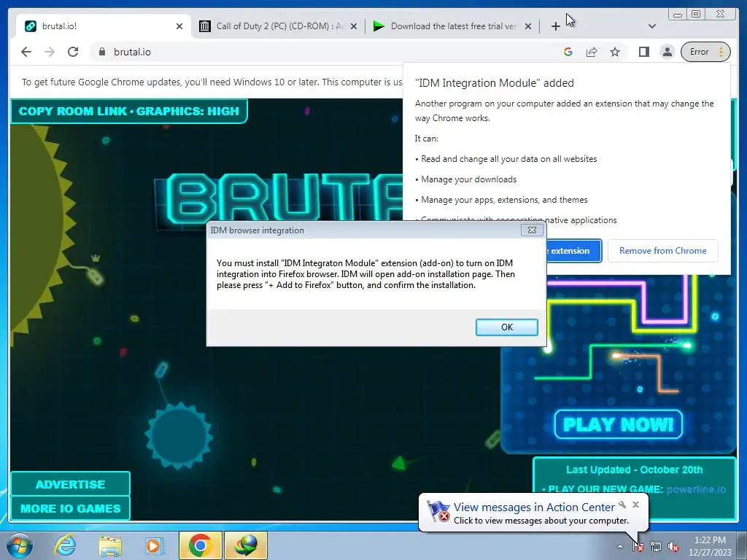Close the Download latest free trial tab
747x560 pixels.
[528, 26]
